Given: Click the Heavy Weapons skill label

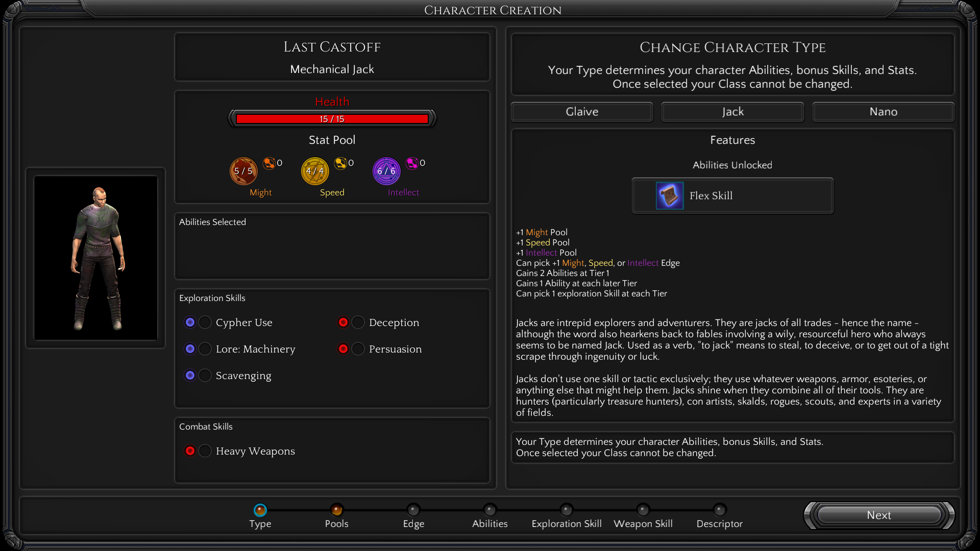Looking at the screenshot, I should tap(255, 452).
